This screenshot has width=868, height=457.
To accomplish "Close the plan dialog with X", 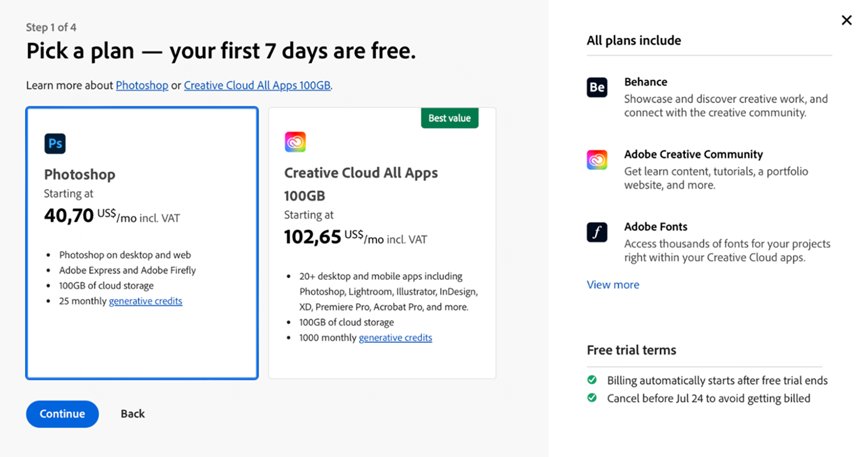I will [846, 20].
